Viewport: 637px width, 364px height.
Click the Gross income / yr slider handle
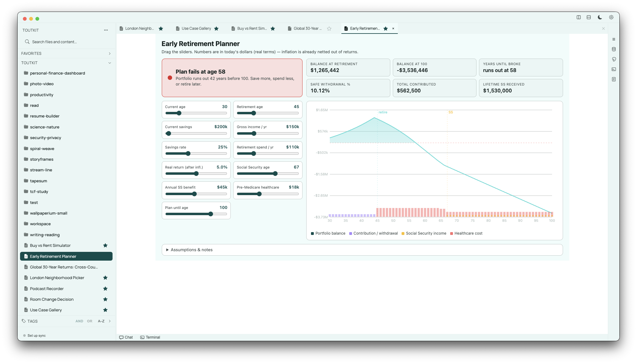click(x=254, y=133)
